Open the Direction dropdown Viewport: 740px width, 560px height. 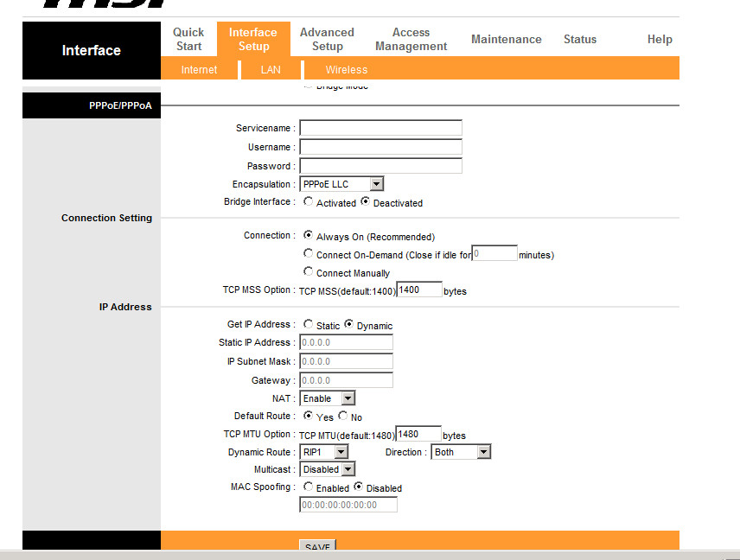click(461, 452)
